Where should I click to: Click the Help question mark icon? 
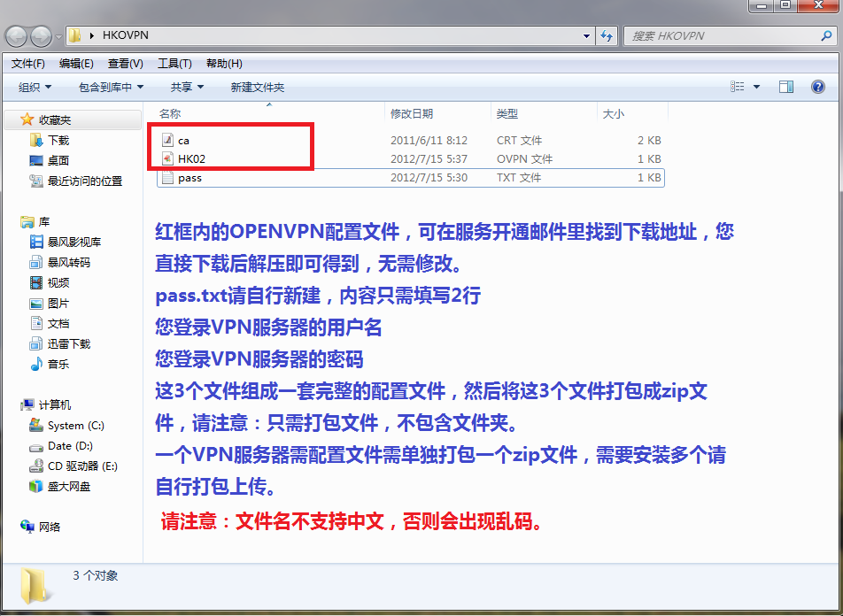coord(818,87)
